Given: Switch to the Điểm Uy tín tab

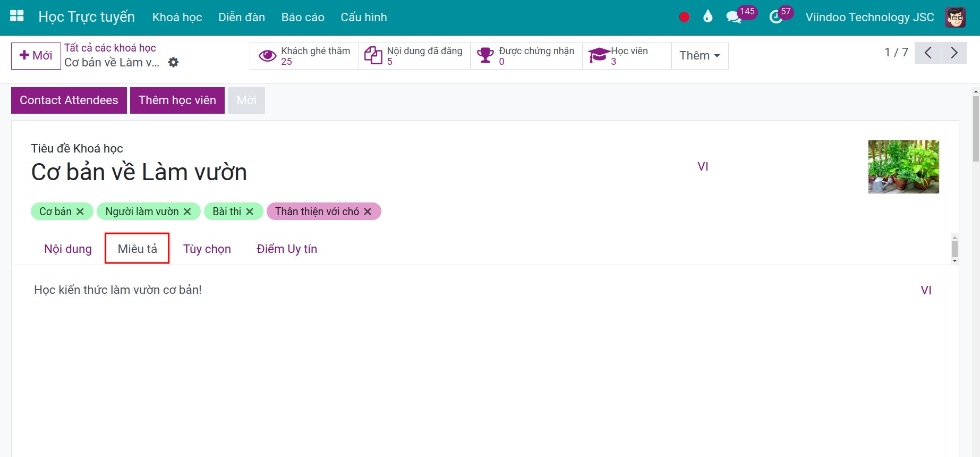Looking at the screenshot, I should [287, 249].
